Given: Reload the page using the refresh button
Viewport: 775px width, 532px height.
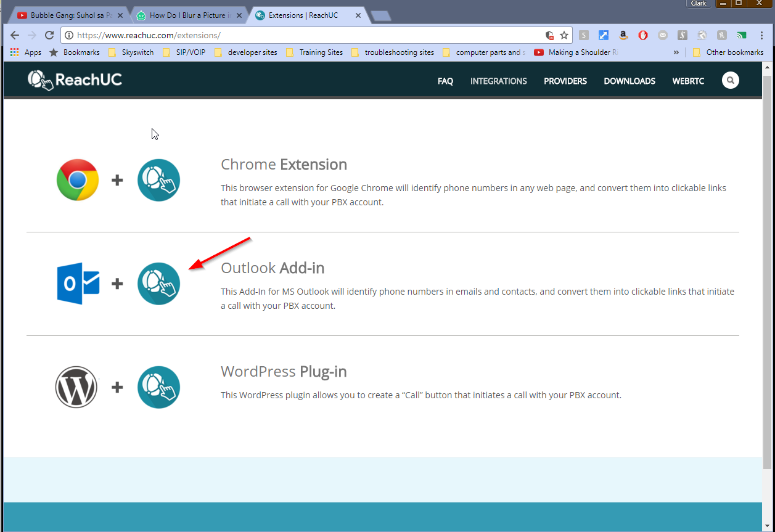Looking at the screenshot, I should pos(49,35).
